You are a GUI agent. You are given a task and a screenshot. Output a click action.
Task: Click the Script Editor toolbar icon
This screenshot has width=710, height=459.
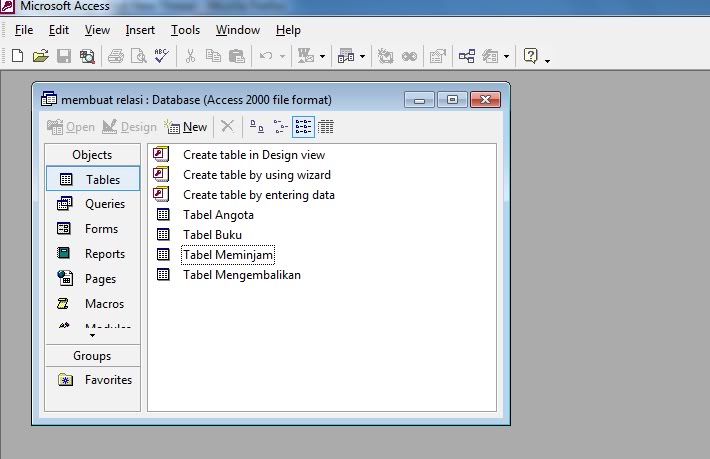(x=409, y=56)
